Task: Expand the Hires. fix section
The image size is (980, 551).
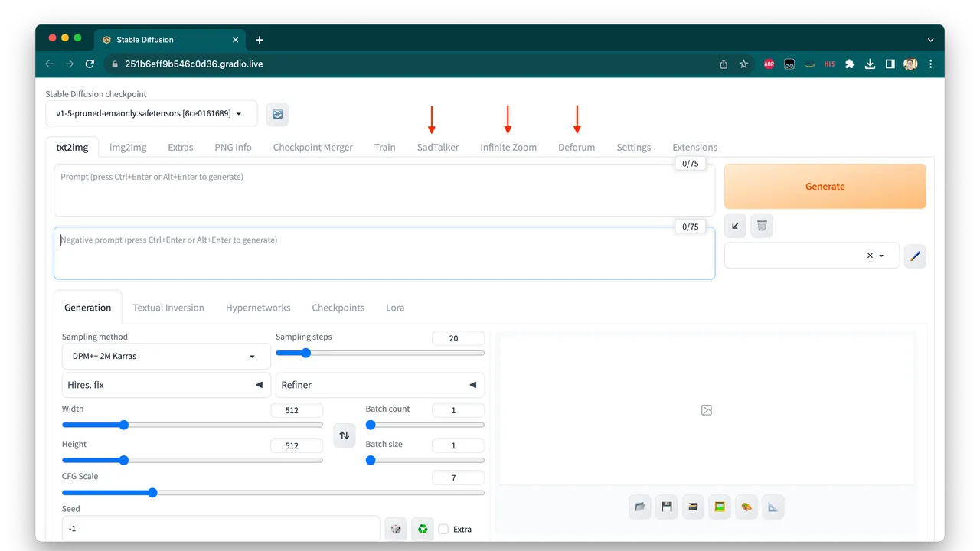Action: tap(166, 385)
